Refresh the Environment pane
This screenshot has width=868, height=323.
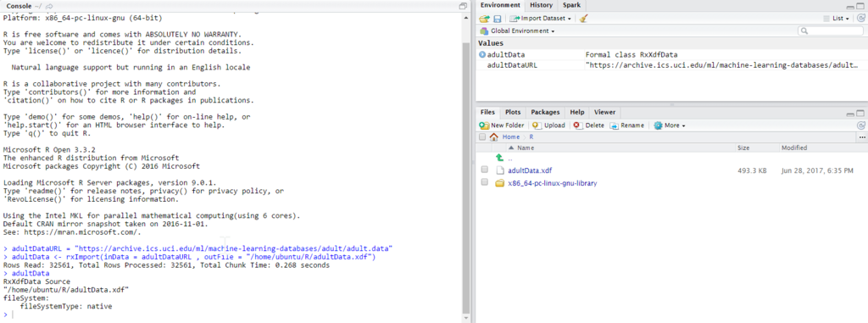861,19
